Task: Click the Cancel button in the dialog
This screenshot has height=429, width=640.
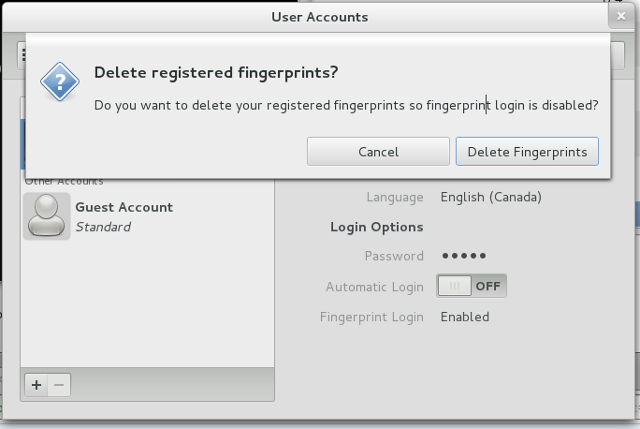Action: (378, 152)
